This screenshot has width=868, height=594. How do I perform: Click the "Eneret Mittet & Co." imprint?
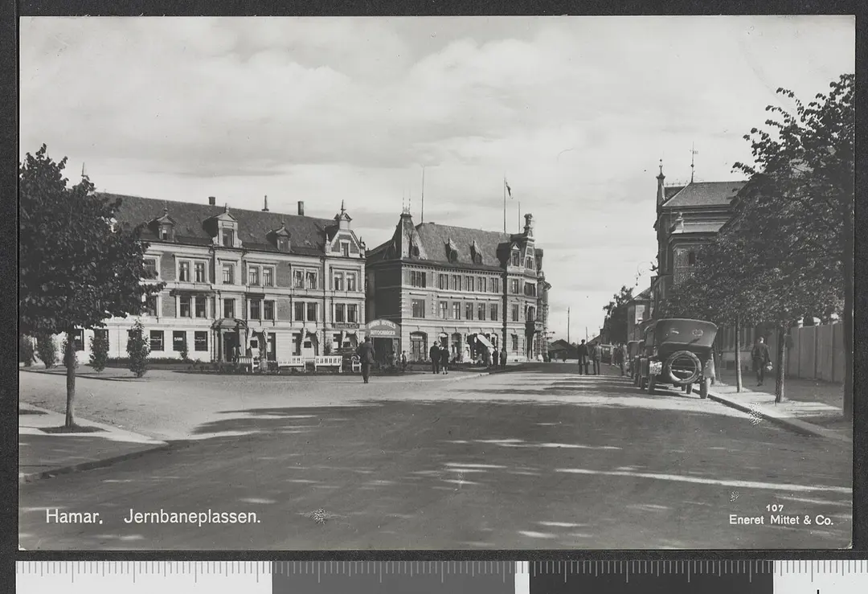[x=781, y=520]
